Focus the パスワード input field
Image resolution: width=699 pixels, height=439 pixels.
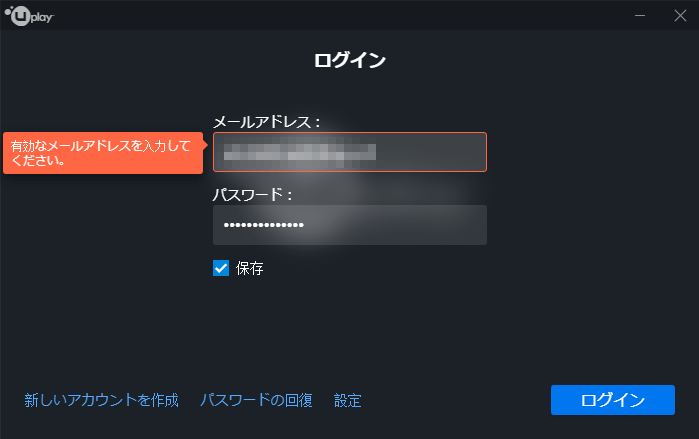[350, 225]
